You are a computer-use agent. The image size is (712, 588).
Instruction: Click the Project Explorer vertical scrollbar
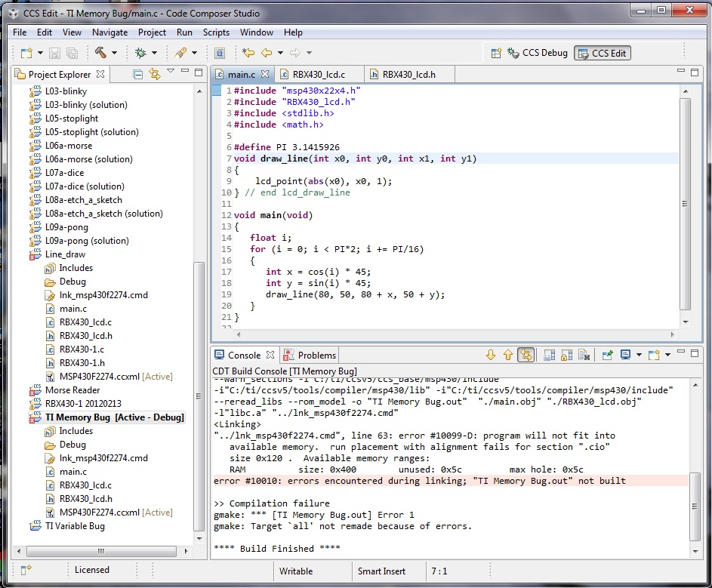(199, 397)
